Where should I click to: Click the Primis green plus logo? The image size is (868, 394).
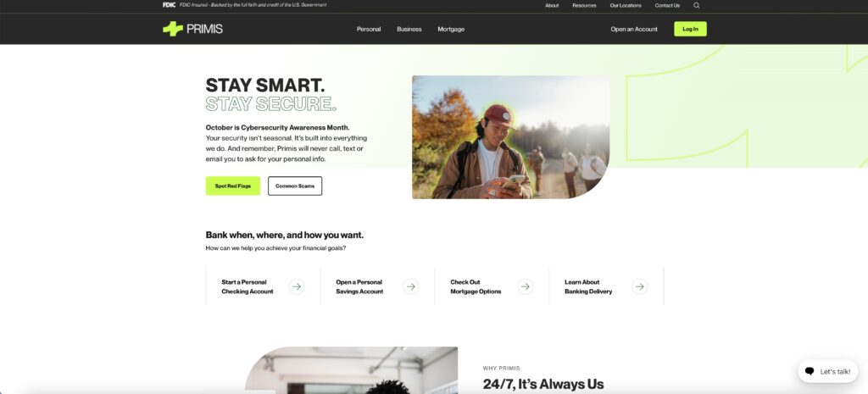coord(173,29)
